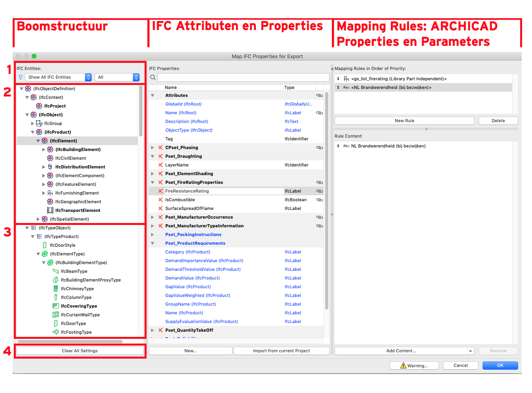Click the IfcDistributionElement icon
Image resolution: width=532 pixels, height=393 pixels.
[x=50, y=167]
